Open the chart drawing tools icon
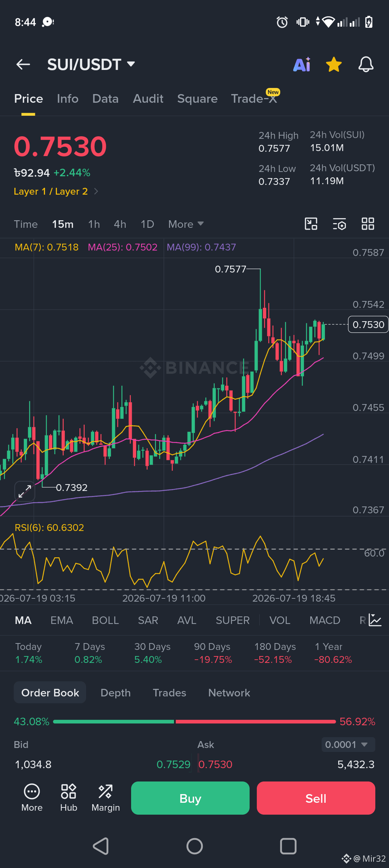Image resolution: width=389 pixels, height=868 pixels. tap(311, 224)
